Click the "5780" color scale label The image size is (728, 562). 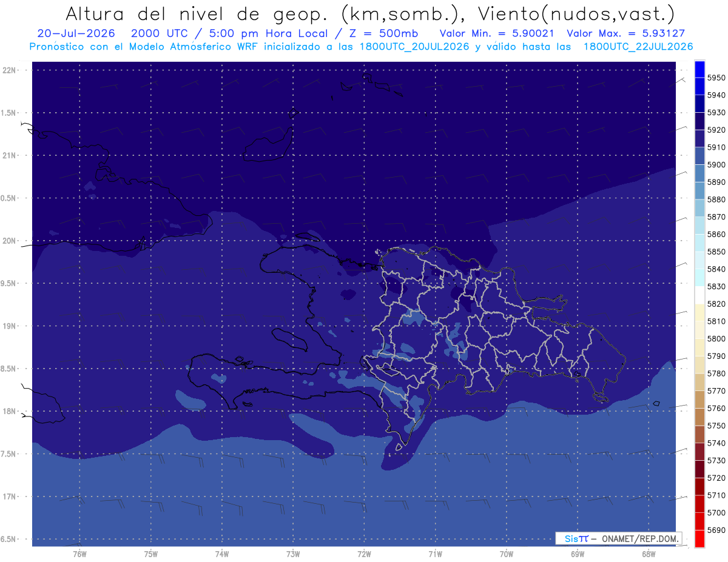(716, 373)
